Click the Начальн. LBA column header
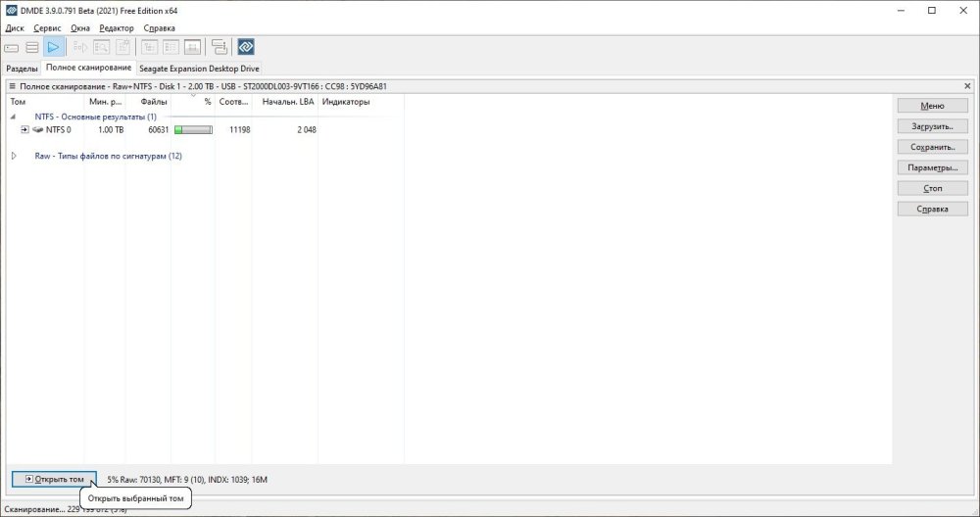 [x=288, y=102]
